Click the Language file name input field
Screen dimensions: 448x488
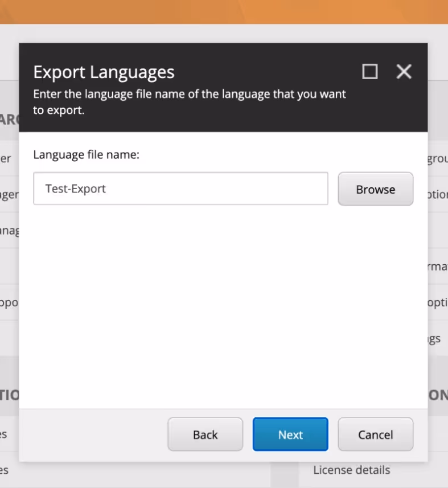180,188
